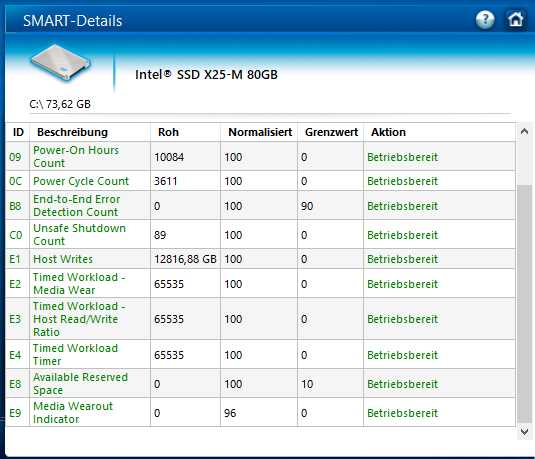Click Betriebsbereit in Media Wearout Indicator row
Image resolution: width=535 pixels, height=459 pixels.
point(402,413)
